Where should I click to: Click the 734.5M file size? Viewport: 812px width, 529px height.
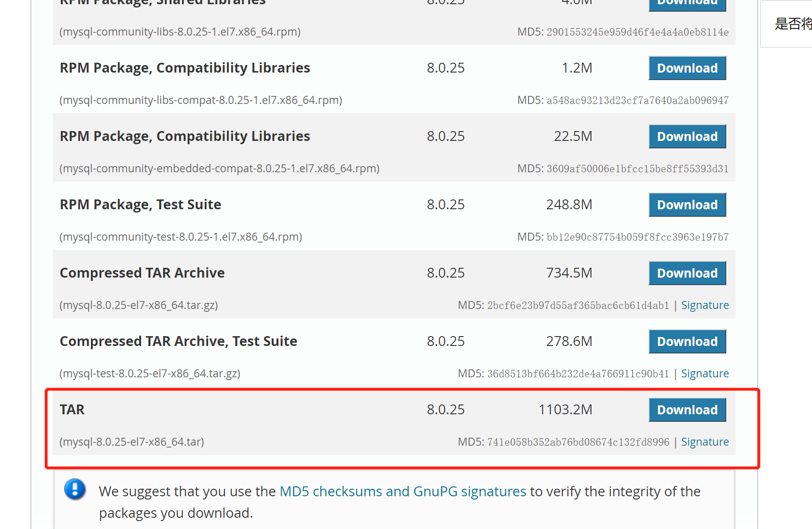tap(569, 273)
